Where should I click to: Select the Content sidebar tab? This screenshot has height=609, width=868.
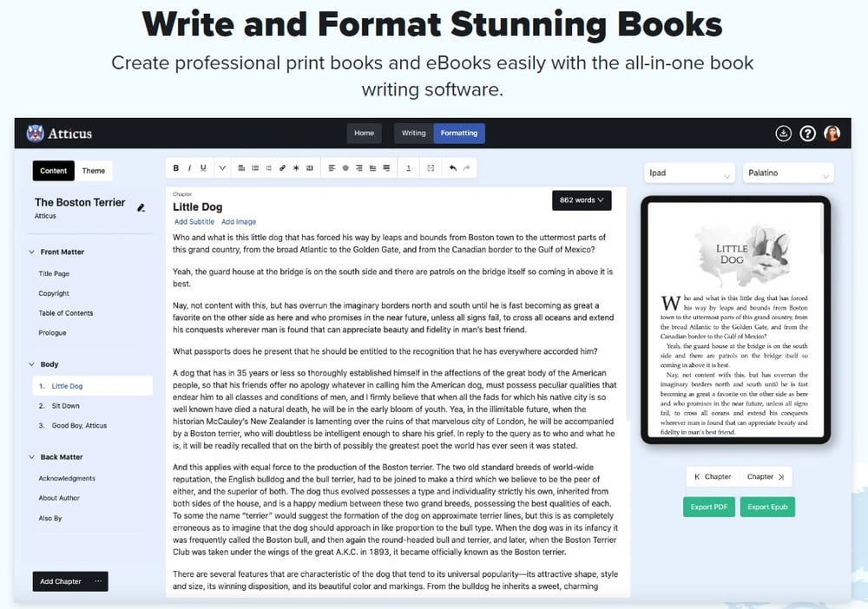[x=53, y=171]
